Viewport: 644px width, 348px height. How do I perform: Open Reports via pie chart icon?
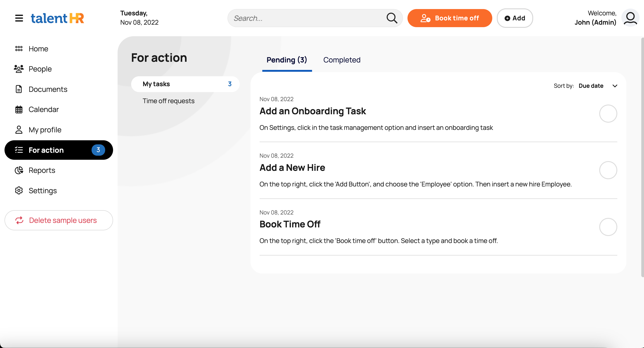pyautogui.click(x=19, y=170)
